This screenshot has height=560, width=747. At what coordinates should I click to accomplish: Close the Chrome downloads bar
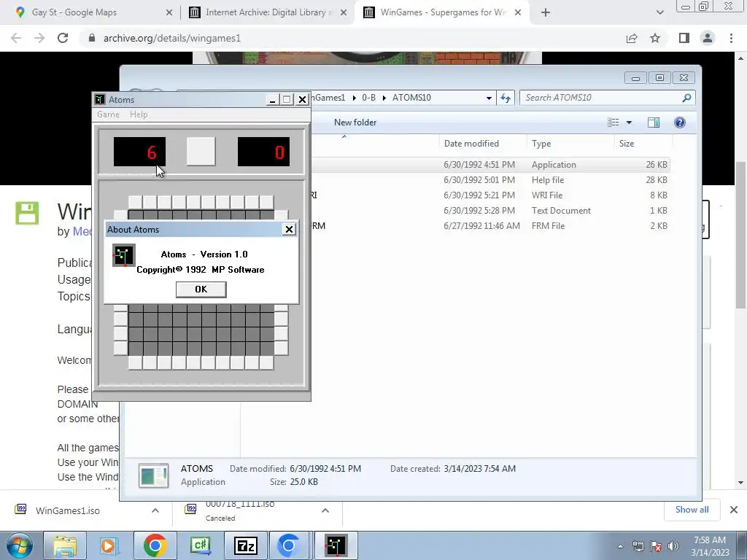click(x=734, y=510)
